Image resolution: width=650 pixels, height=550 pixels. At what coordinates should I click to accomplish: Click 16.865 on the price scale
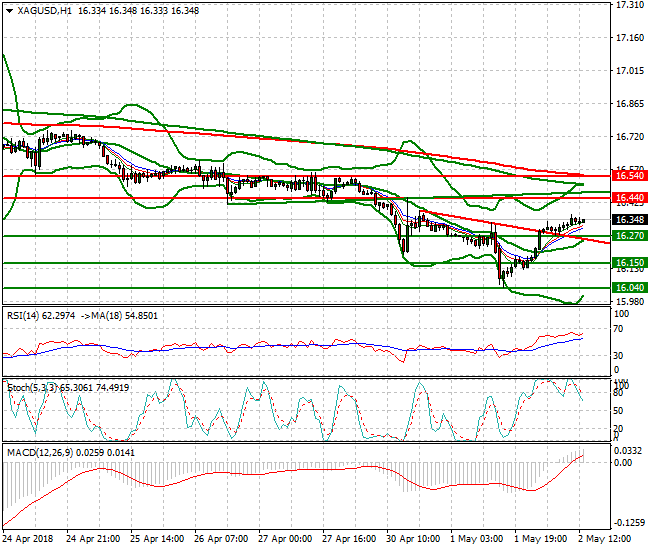[x=629, y=104]
